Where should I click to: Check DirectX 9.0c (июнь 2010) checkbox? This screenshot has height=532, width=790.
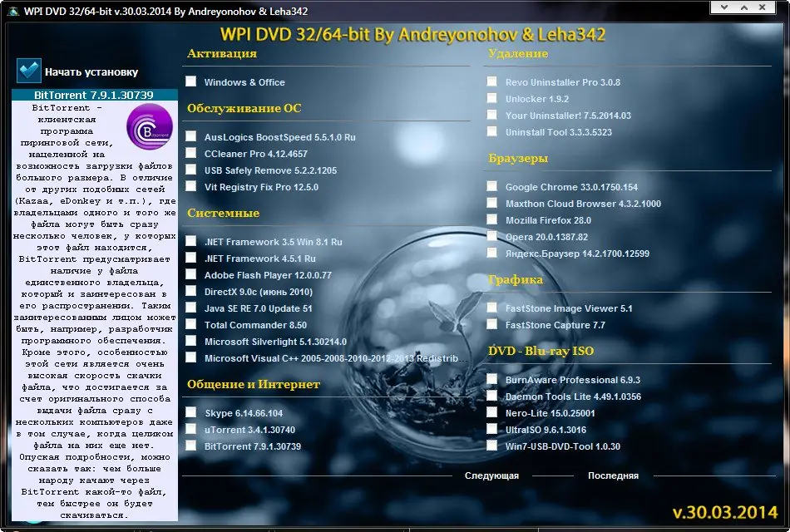pyautogui.click(x=191, y=291)
